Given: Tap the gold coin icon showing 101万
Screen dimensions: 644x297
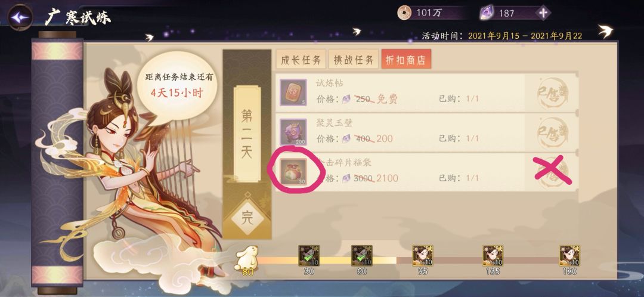Looking at the screenshot, I should tap(404, 13).
